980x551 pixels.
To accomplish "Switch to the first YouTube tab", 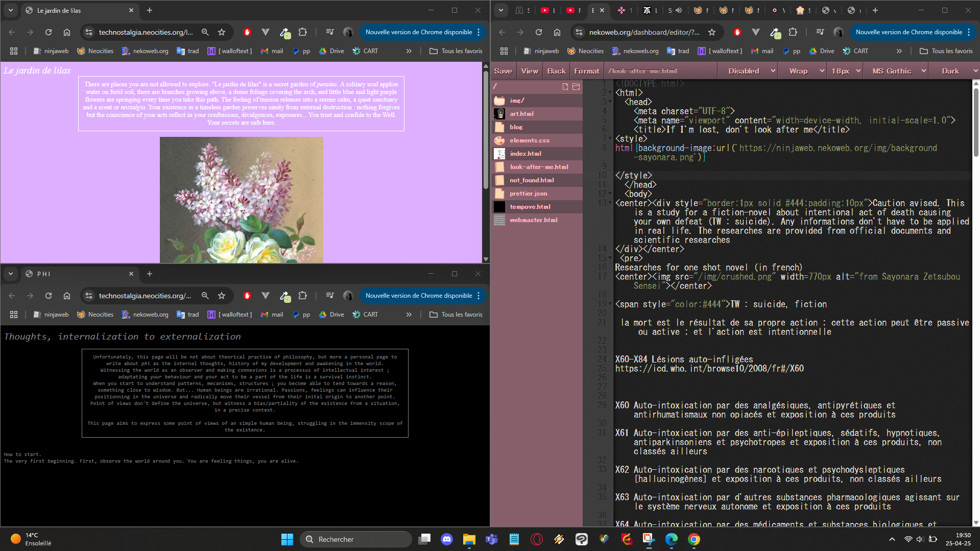I will (548, 10).
